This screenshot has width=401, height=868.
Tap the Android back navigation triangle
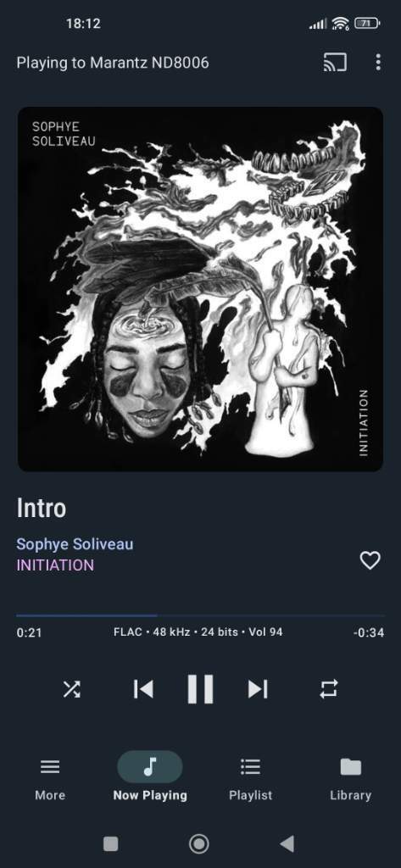coord(287,843)
